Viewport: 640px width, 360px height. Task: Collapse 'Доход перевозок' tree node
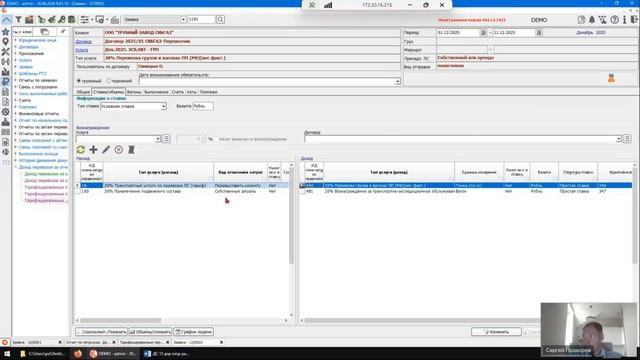click(x=16, y=167)
